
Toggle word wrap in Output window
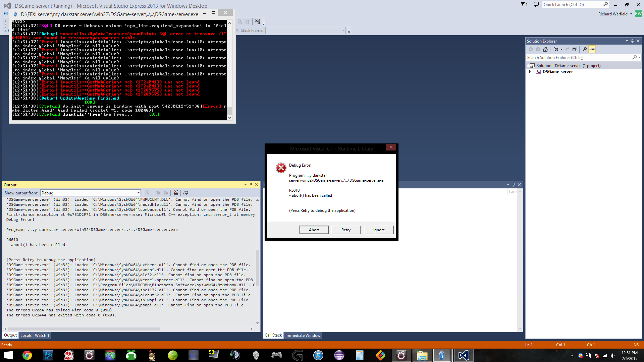coord(186,193)
